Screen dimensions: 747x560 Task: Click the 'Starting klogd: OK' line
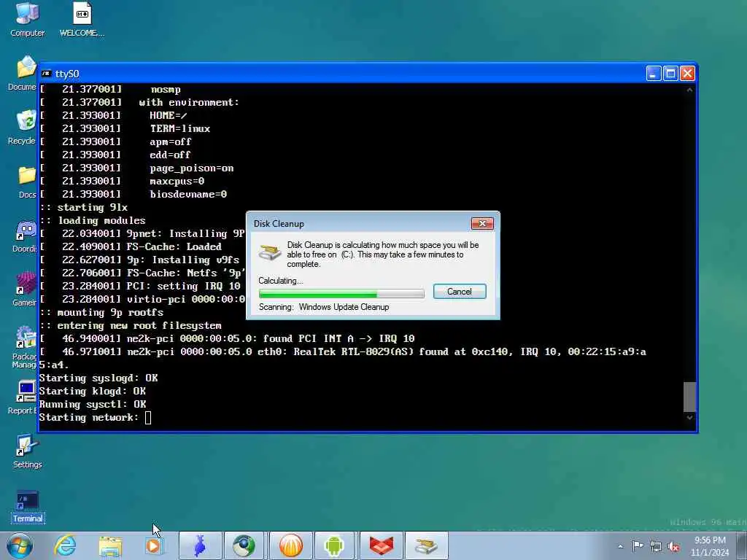[93, 391]
